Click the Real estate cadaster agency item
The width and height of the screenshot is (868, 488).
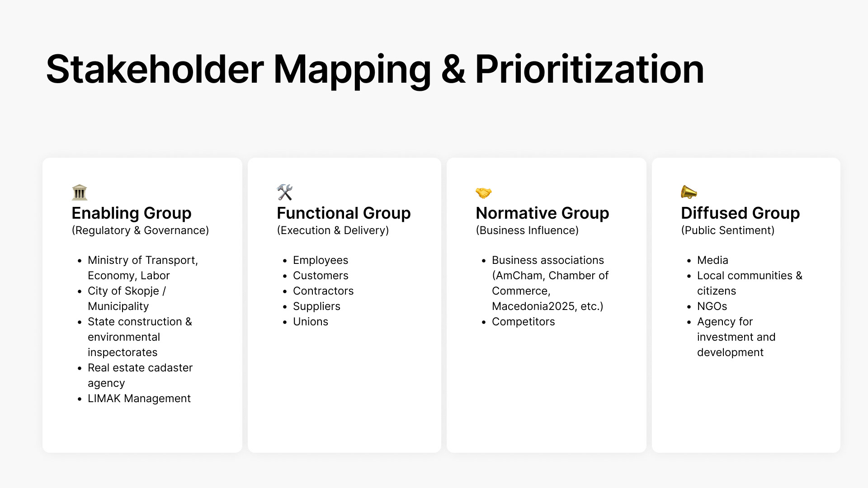(x=140, y=375)
